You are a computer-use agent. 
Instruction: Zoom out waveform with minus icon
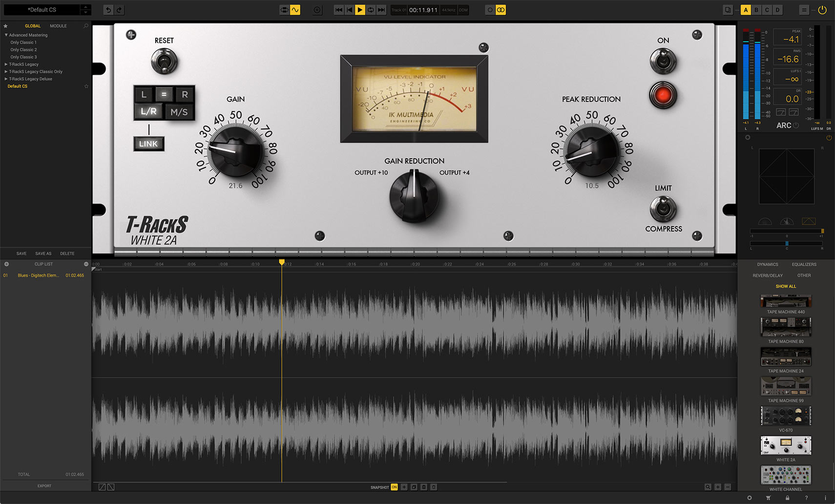[728, 487]
